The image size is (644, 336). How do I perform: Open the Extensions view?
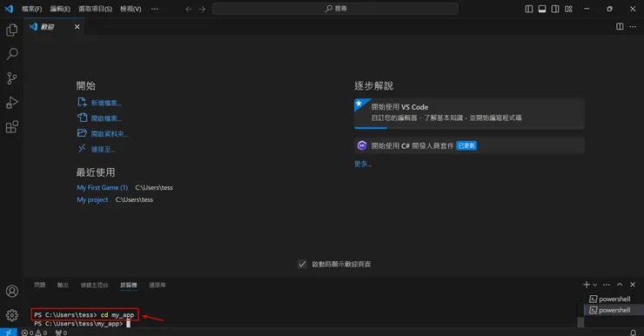tap(12, 126)
